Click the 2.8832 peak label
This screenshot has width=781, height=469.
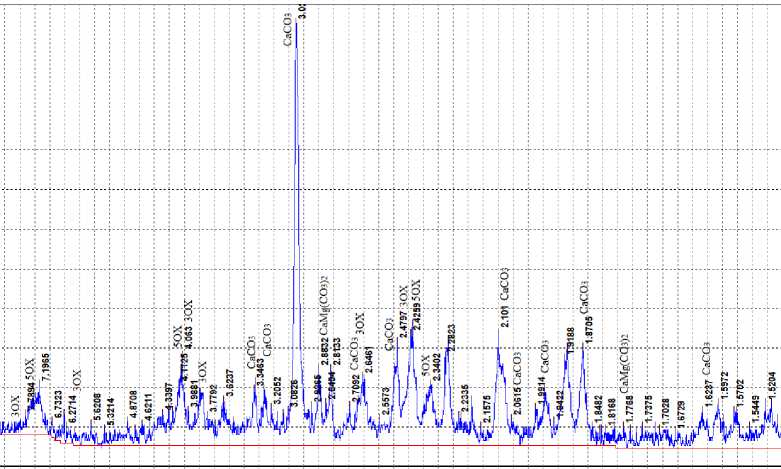324,352
